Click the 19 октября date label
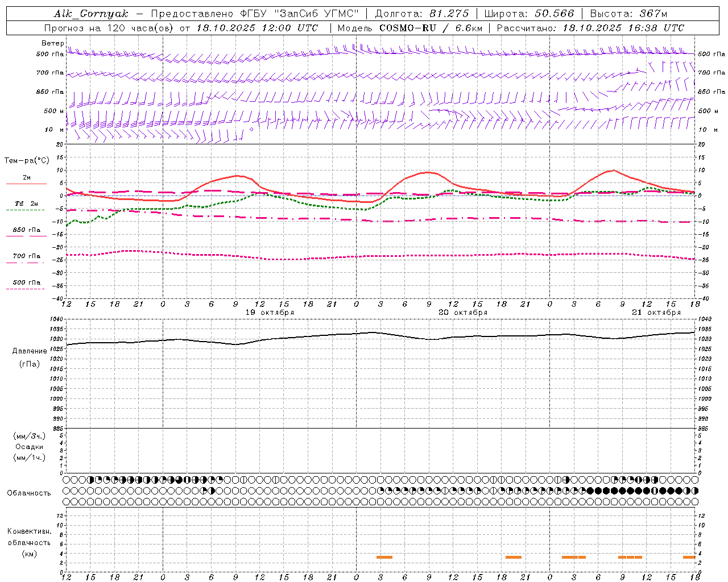Image resolution: width=728 pixels, height=582 pixels. click(270, 313)
